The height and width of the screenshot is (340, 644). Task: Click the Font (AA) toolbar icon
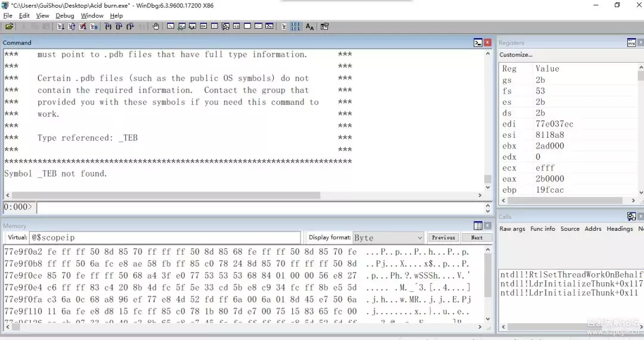tap(309, 27)
